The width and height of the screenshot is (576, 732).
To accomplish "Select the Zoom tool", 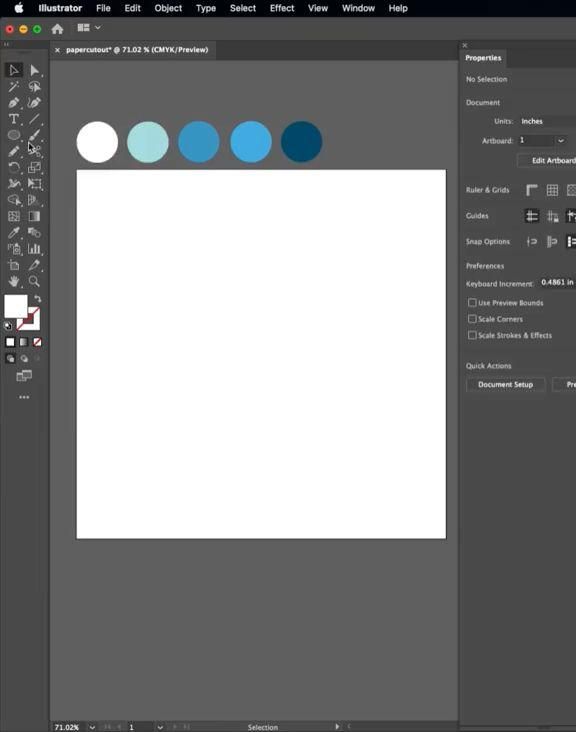I will coord(35,281).
